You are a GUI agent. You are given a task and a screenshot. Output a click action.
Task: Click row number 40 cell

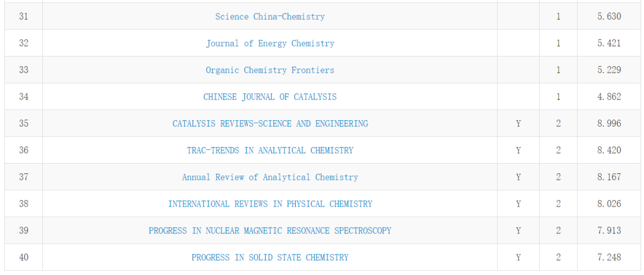click(23, 258)
